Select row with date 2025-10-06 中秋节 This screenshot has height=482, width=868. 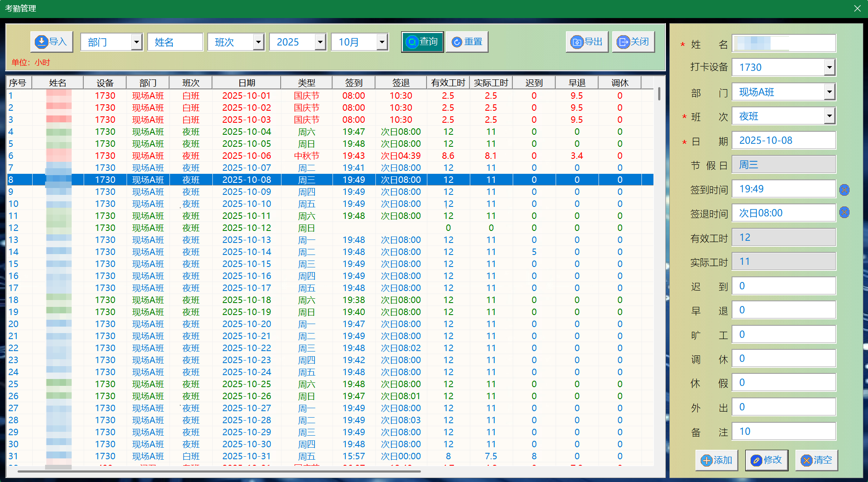tap(330, 156)
